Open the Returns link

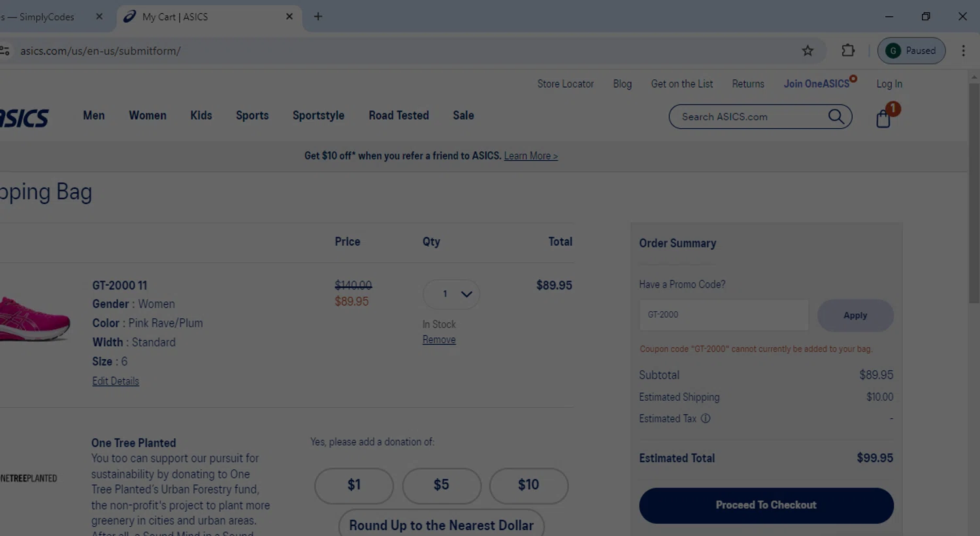[748, 84]
